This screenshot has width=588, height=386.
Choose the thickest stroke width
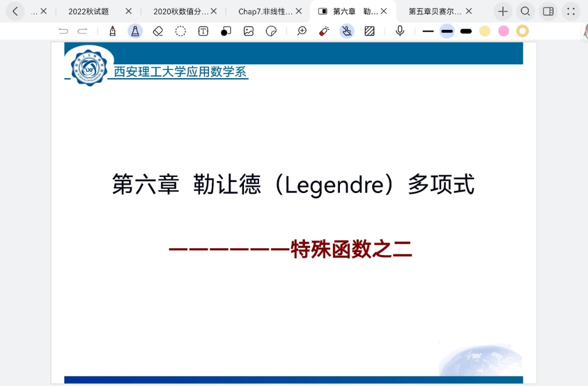pyautogui.click(x=466, y=31)
